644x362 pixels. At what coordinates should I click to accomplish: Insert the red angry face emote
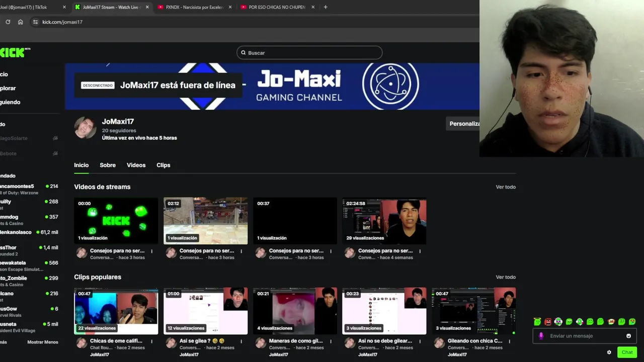point(548,321)
